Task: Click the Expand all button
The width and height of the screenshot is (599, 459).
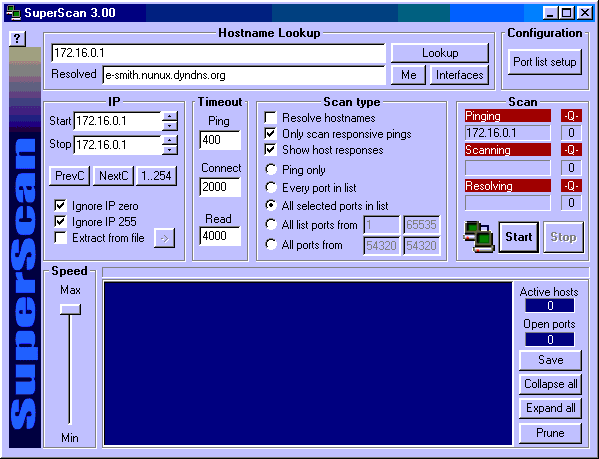Action: coord(550,408)
